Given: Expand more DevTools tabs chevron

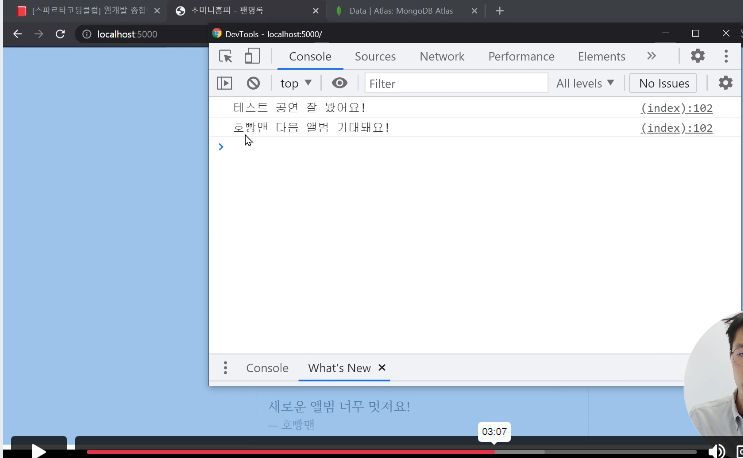Looking at the screenshot, I should pos(652,56).
